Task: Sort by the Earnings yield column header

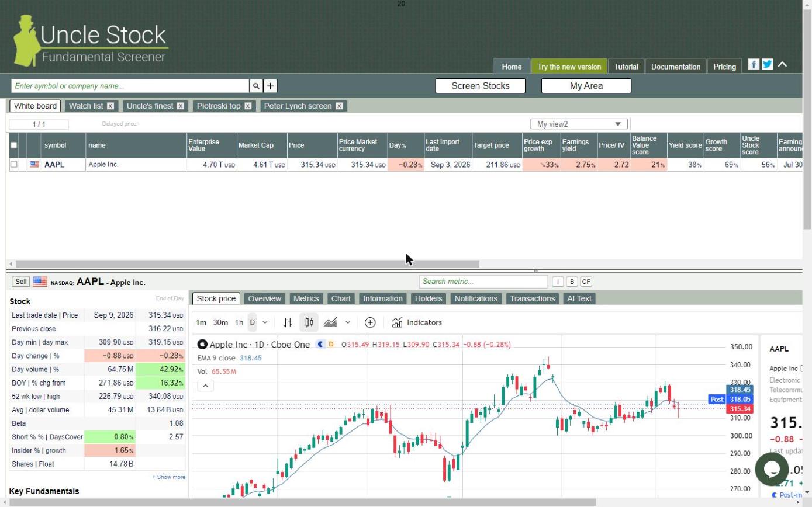Action: [x=579, y=145]
